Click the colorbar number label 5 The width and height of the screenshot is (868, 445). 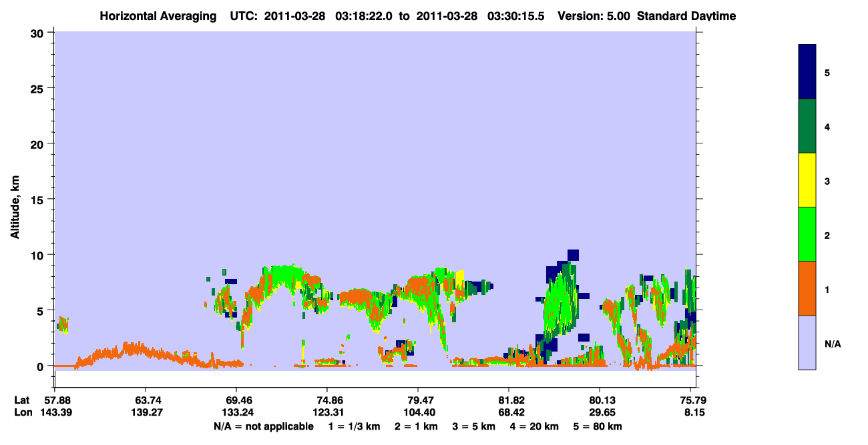coord(827,72)
